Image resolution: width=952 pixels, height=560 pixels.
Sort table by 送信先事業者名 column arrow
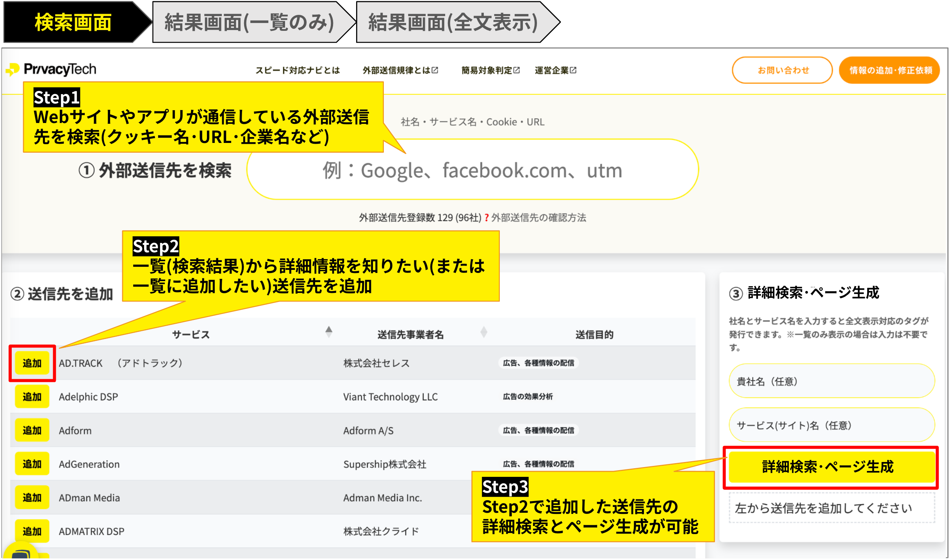(x=483, y=332)
